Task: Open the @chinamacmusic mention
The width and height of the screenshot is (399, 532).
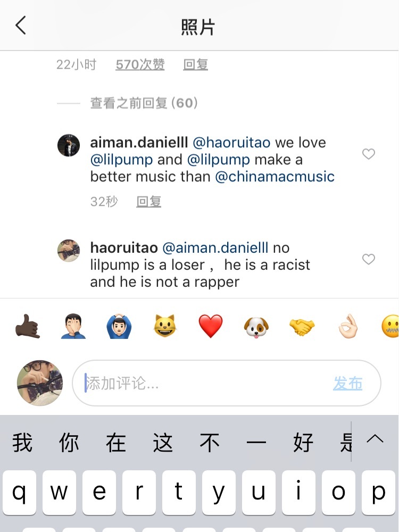Action: [x=275, y=177]
